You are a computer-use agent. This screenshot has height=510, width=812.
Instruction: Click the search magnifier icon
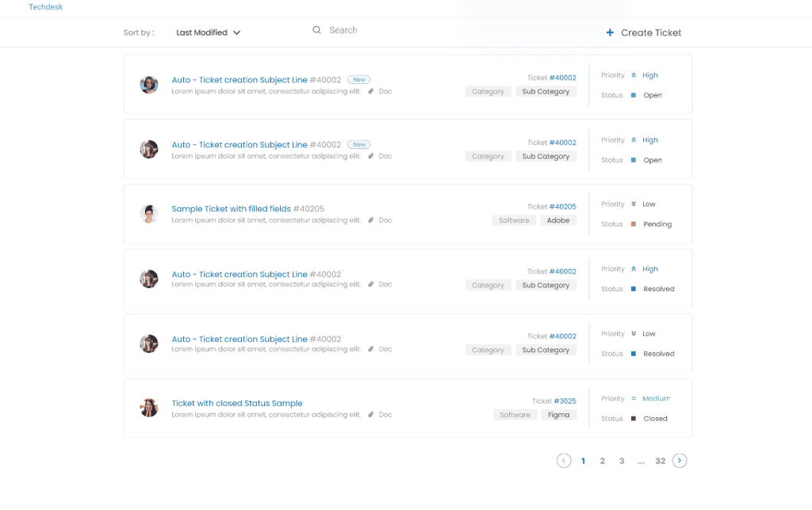click(316, 30)
